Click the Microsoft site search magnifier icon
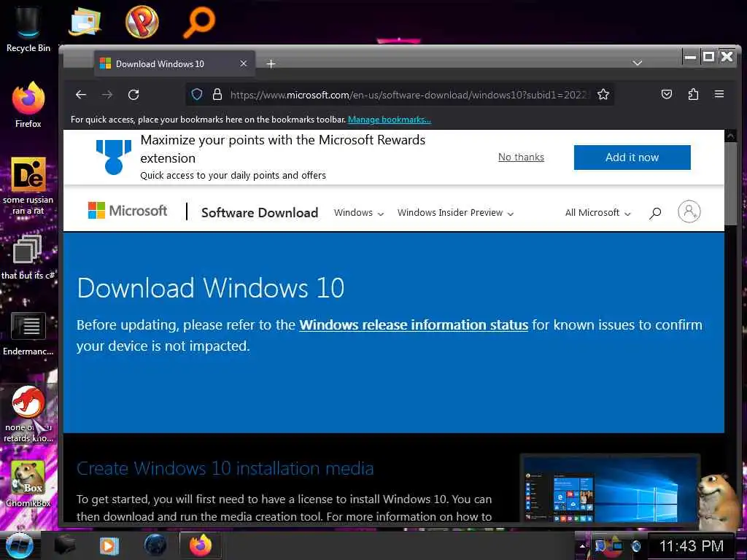The height and width of the screenshot is (560, 747). (x=655, y=213)
